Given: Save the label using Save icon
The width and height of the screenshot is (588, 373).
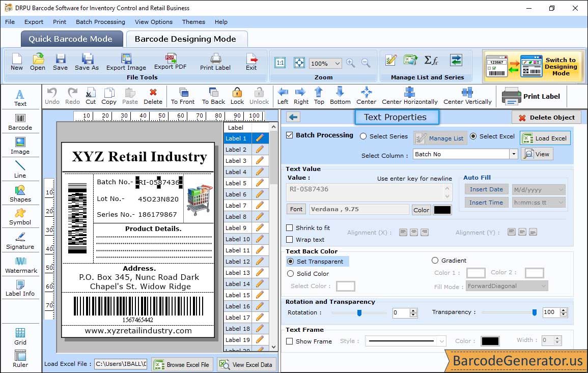Looking at the screenshot, I should point(60,62).
